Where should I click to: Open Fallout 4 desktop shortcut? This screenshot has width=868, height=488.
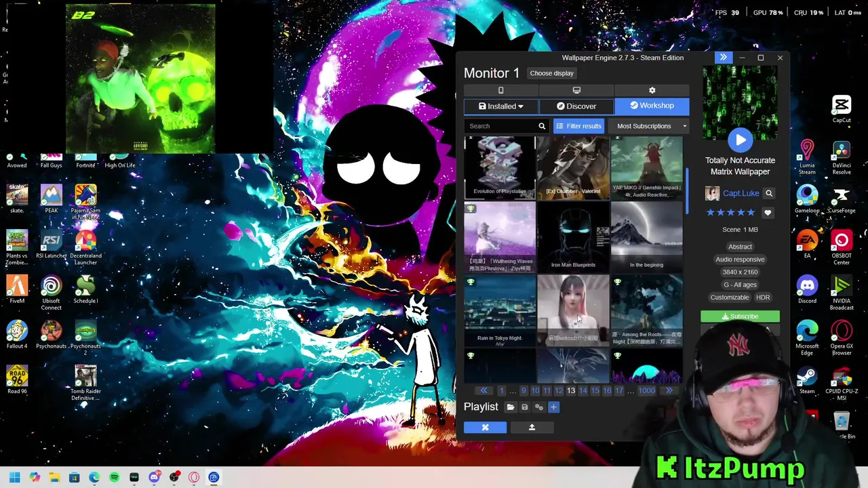17,335
